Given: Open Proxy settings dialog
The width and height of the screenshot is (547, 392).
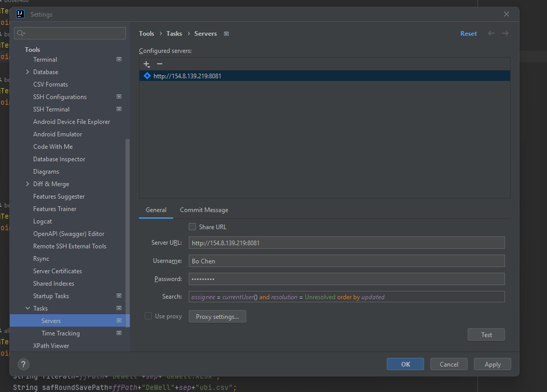Looking at the screenshot, I should [x=217, y=317].
